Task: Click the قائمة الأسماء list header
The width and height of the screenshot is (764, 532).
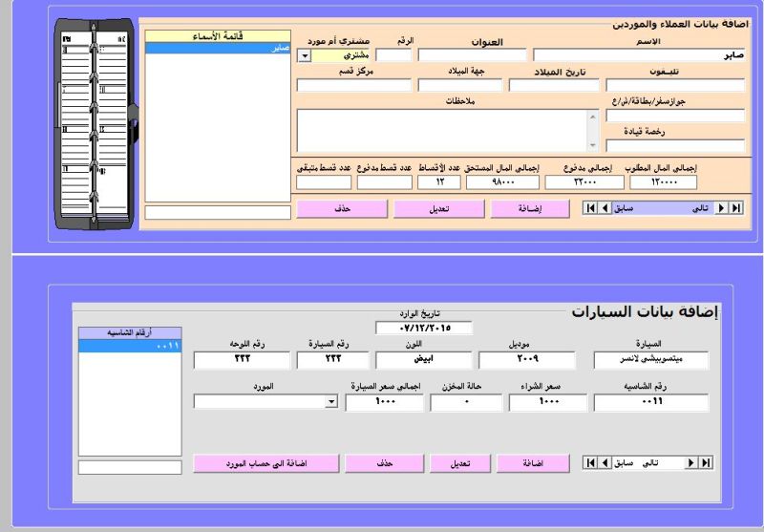Action: click(x=218, y=36)
